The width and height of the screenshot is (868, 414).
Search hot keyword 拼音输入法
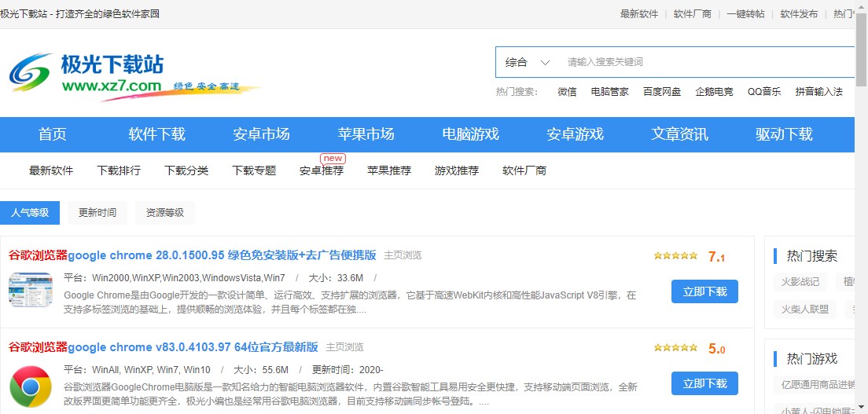point(818,92)
